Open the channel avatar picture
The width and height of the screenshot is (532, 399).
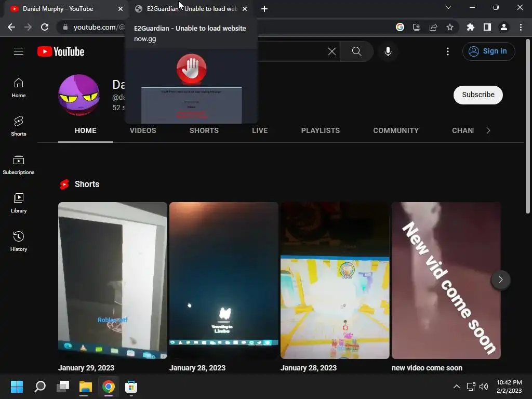[x=79, y=95]
